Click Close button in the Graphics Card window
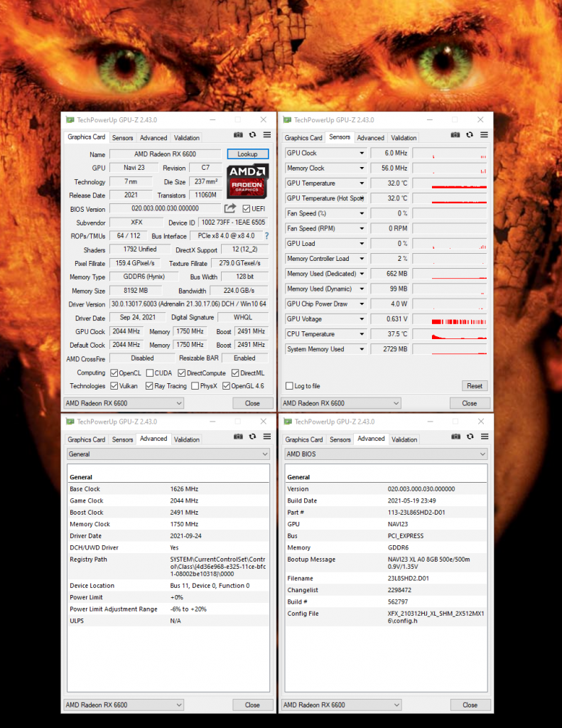This screenshot has height=728, width=562. point(252,404)
